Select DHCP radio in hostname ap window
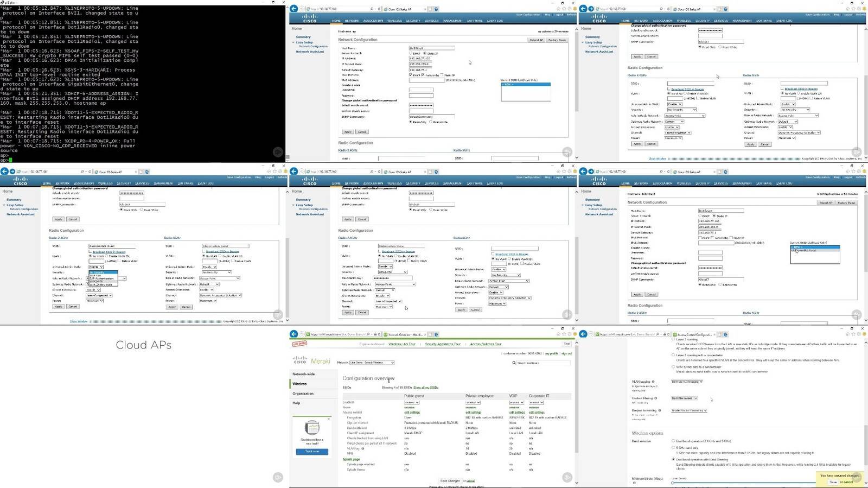 (x=411, y=53)
